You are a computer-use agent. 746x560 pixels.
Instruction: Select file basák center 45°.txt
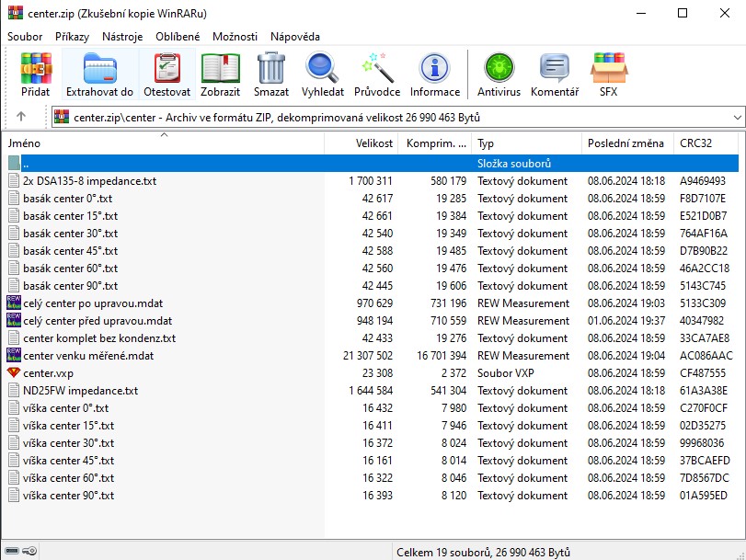pyautogui.click(x=71, y=251)
